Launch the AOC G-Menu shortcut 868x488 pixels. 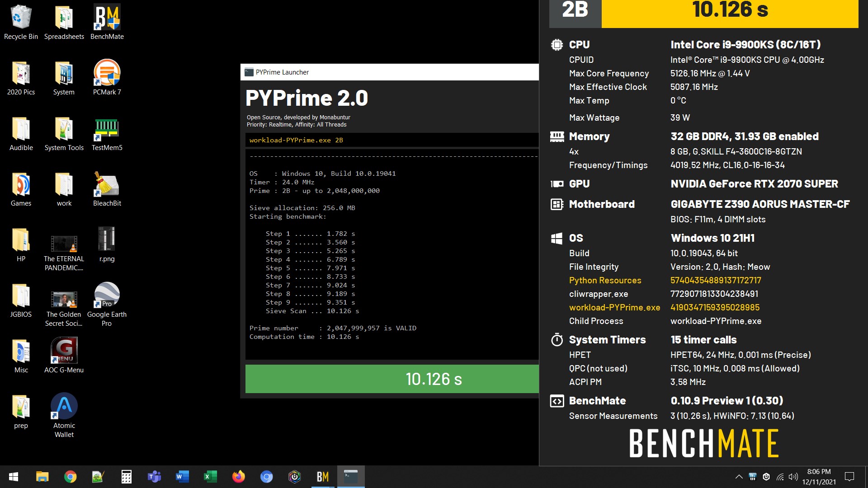(64, 356)
